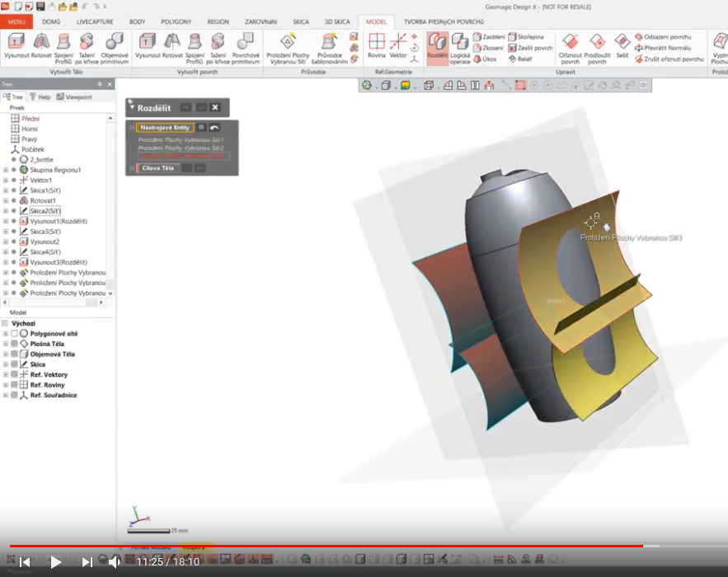Switch to the SKICA ribbon tab
This screenshot has height=577, width=728.
(301, 21)
